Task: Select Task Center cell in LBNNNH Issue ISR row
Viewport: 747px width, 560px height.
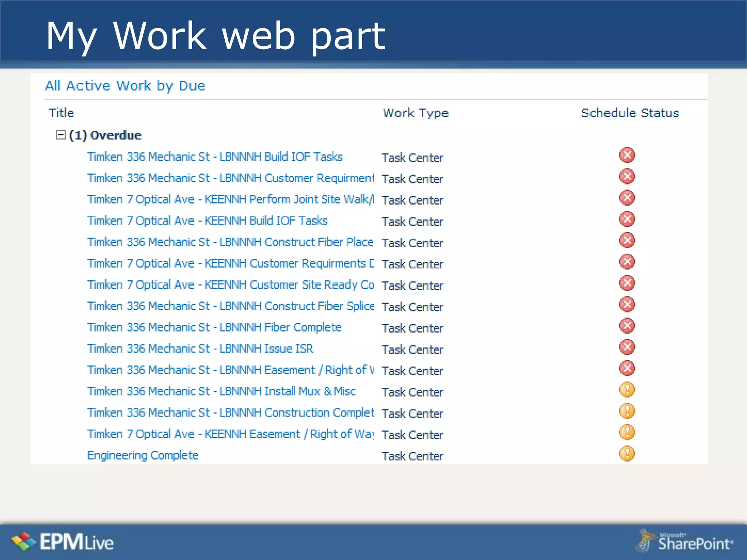Action: coord(412,350)
